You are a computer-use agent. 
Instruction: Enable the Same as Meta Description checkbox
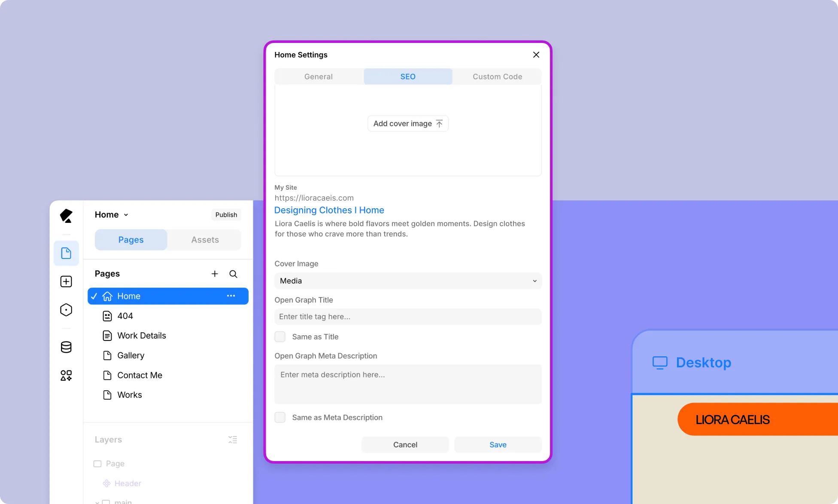[x=280, y=417]
